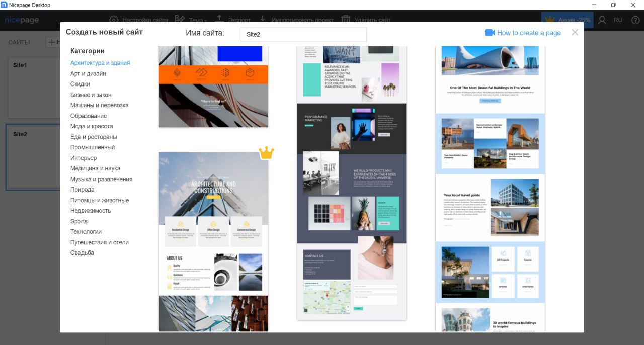The image size is (644, 345).
Task: Click the Создать новый сайт dialog title
Action: (104, 32)
